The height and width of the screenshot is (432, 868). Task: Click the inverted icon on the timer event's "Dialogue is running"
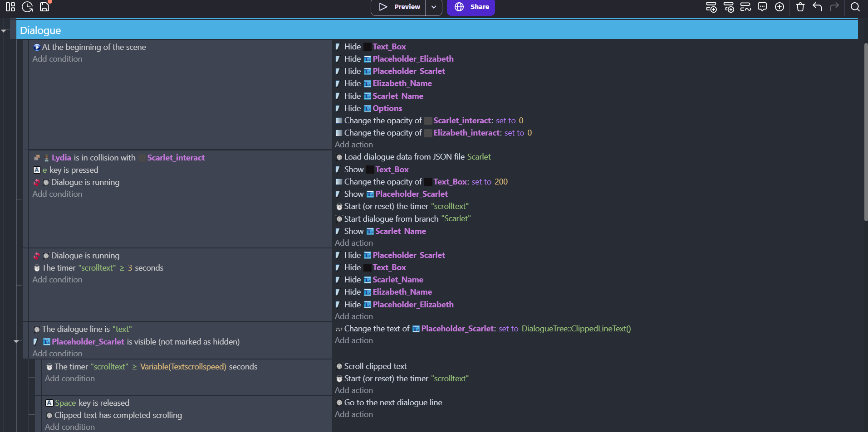click(37, 256)
